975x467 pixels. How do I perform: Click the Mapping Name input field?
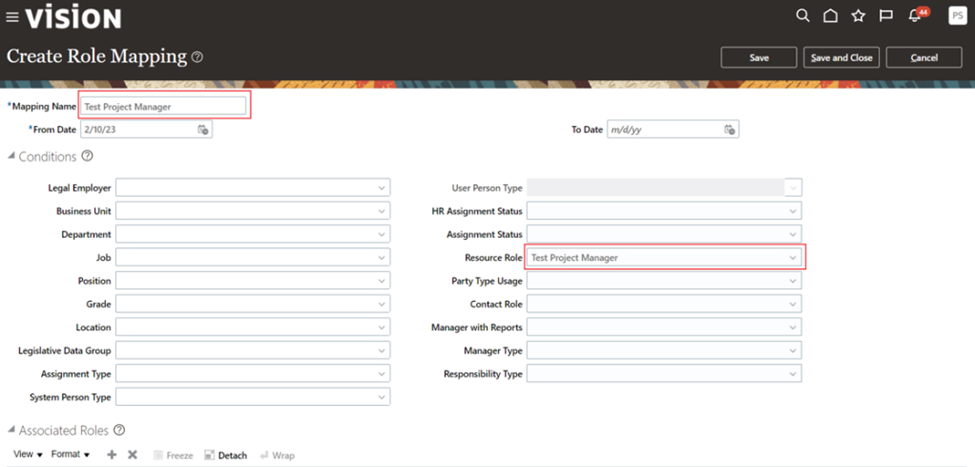click(163, 106)
